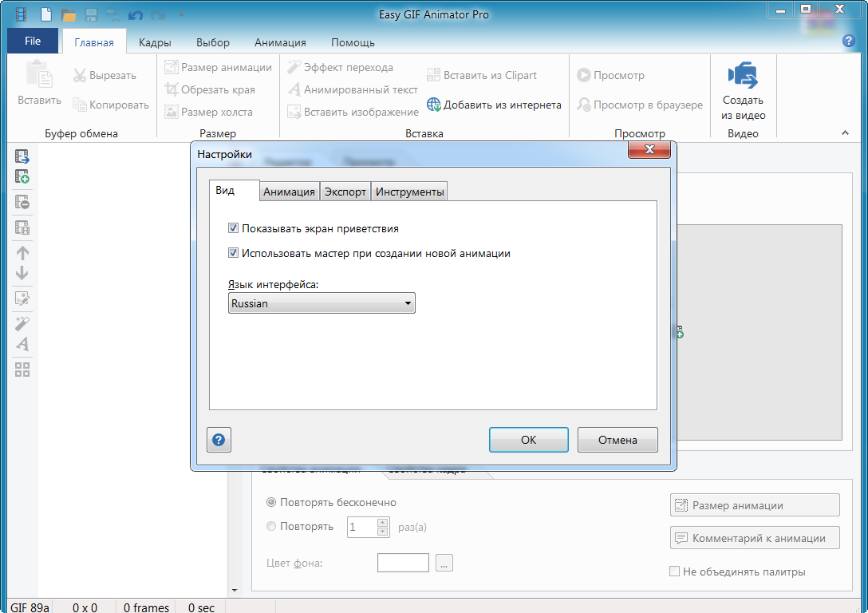This screenshot has height=613, width=868.
Task: Delete frame using the minus frame icon
Action: tap(22, 202)
